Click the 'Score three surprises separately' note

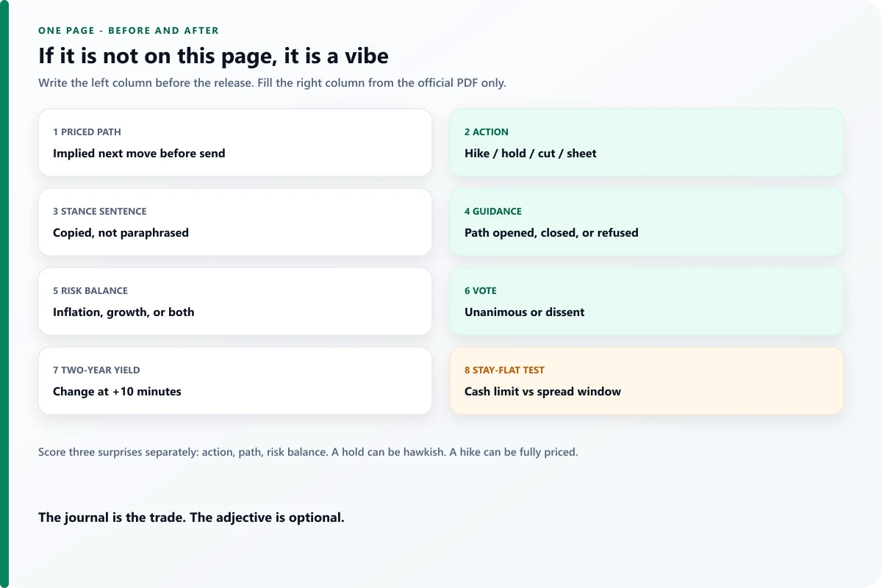click(x=308, y=452)
